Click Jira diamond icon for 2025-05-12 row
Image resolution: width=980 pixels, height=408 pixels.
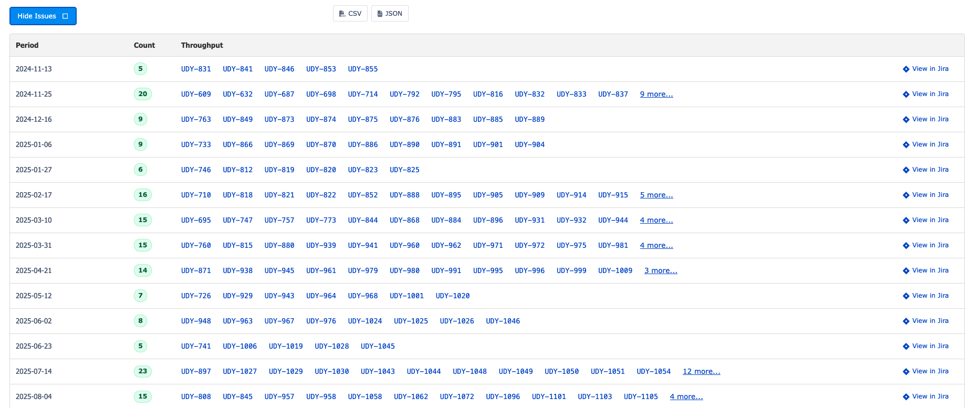point(906,296)
